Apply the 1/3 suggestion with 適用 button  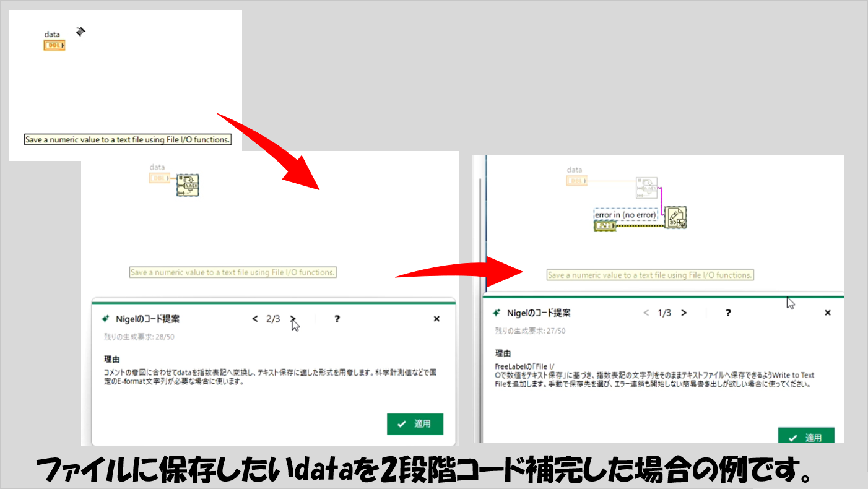click(x=806, y=436)
